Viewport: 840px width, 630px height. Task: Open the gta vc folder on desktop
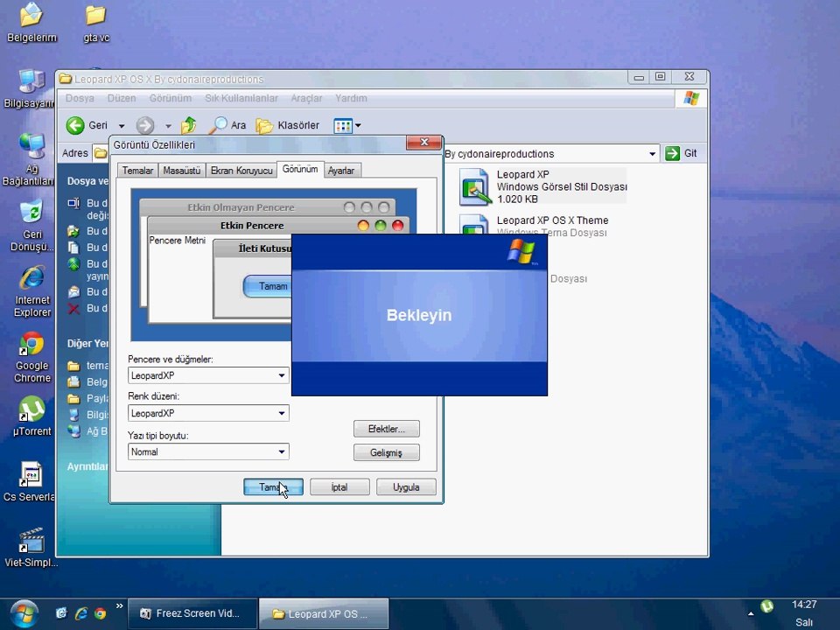coord(96,23)
